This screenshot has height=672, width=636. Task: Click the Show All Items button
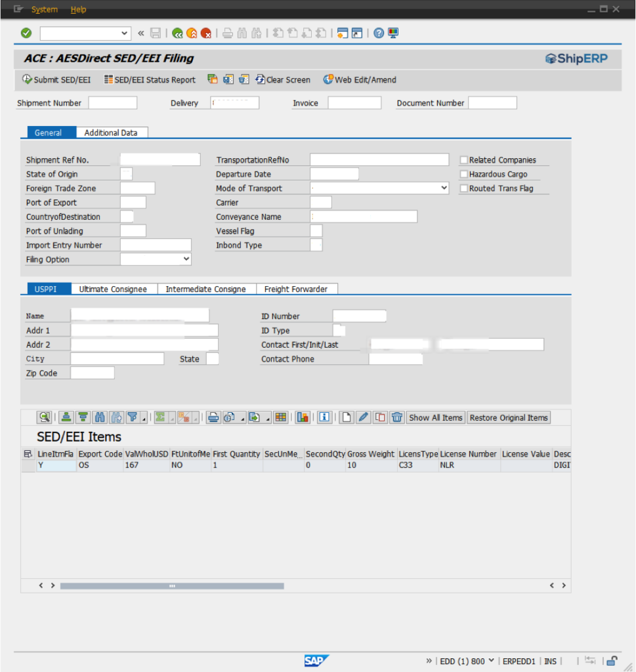435,417
